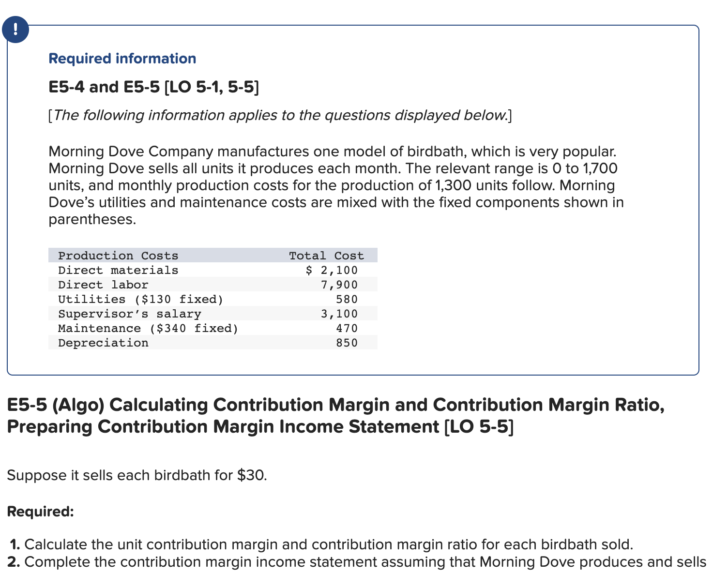Select the Depreciation table row
The width and height of the screenshot is (728, 574).
(x=103, y=343)
